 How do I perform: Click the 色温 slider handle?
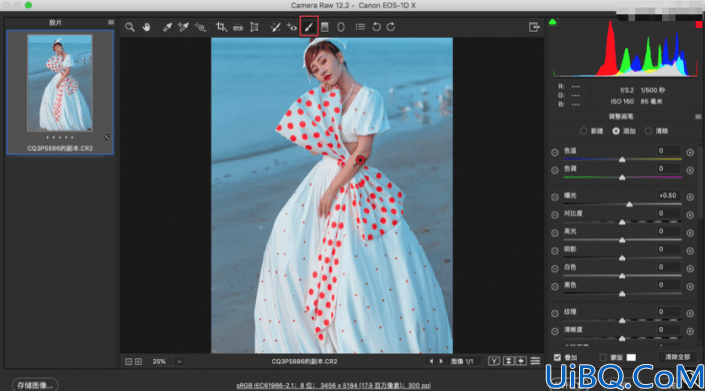pyautogui.click(x=622, y=160)
